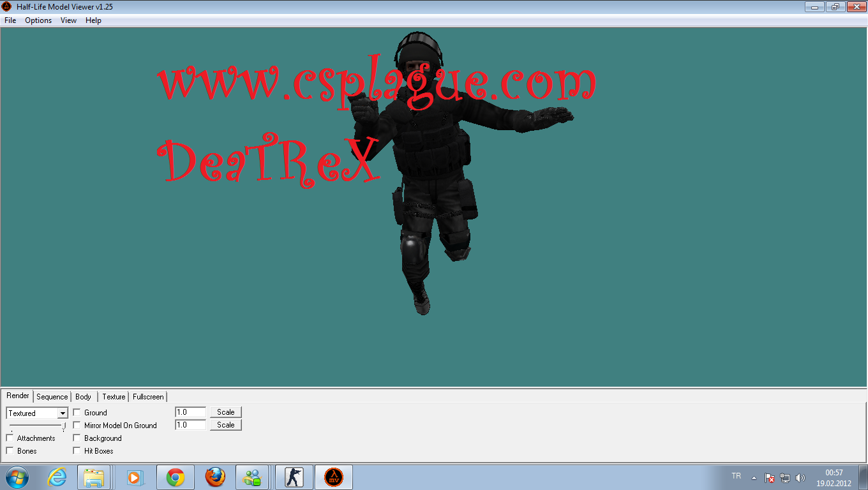Enable the Ground checkbox
868x490 pixels.
click(x=77, y=412)
